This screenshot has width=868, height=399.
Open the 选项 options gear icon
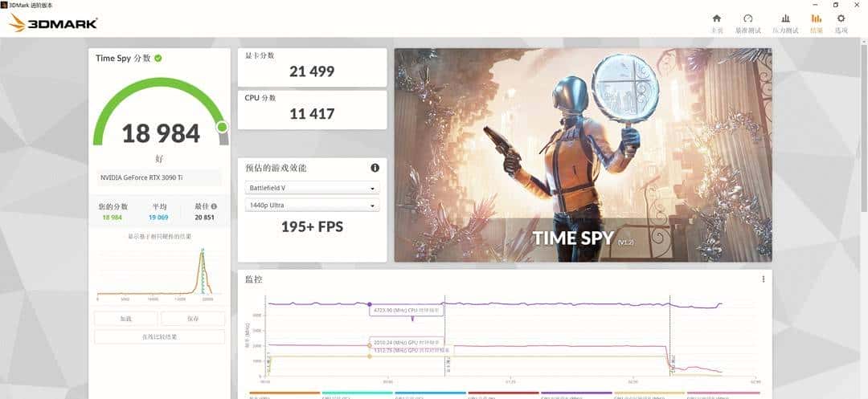pos(841,18)
